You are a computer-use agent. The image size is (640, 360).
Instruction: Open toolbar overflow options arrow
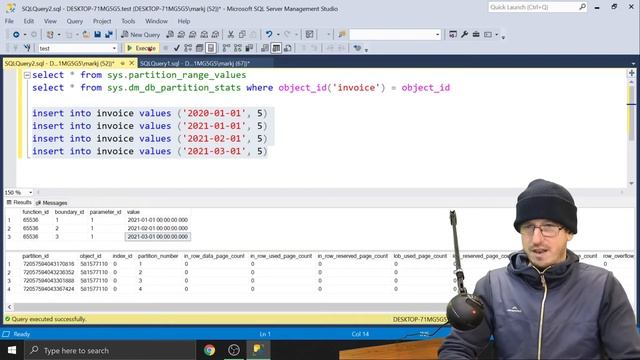pos(503,37)
